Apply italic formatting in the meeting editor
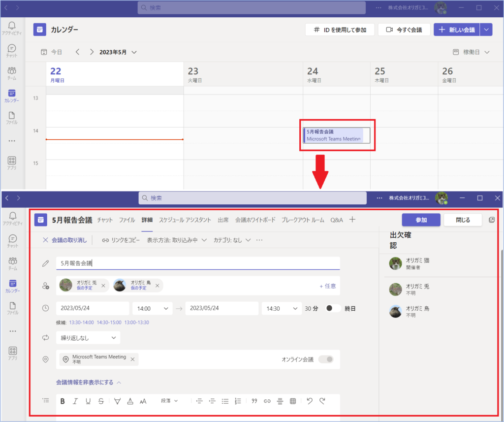Image resolution: width=504 pixels, height=422 pixels. (75, 401)
